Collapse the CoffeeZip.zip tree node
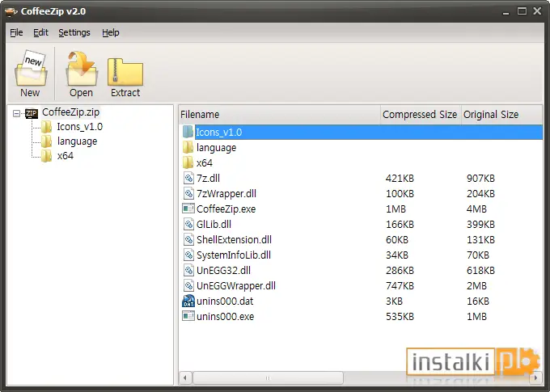 tap(16, 114)
